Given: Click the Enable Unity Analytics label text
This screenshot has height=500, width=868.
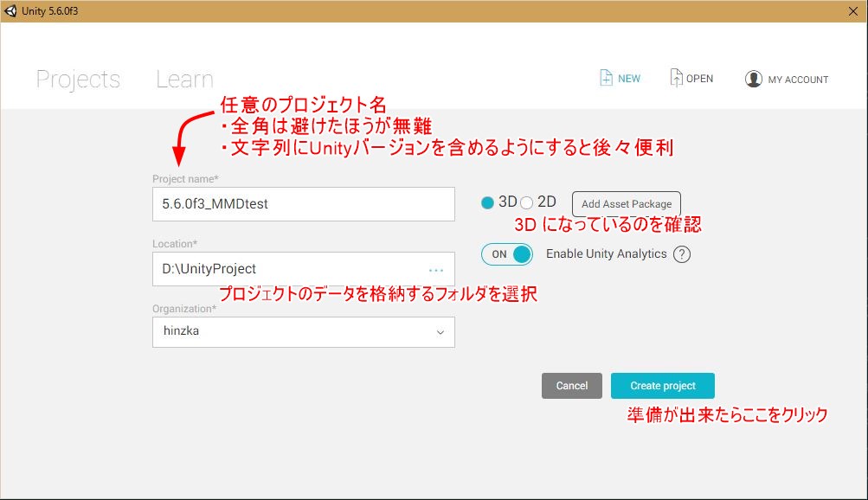Looking at the screenshot, I should click(606, 253).
